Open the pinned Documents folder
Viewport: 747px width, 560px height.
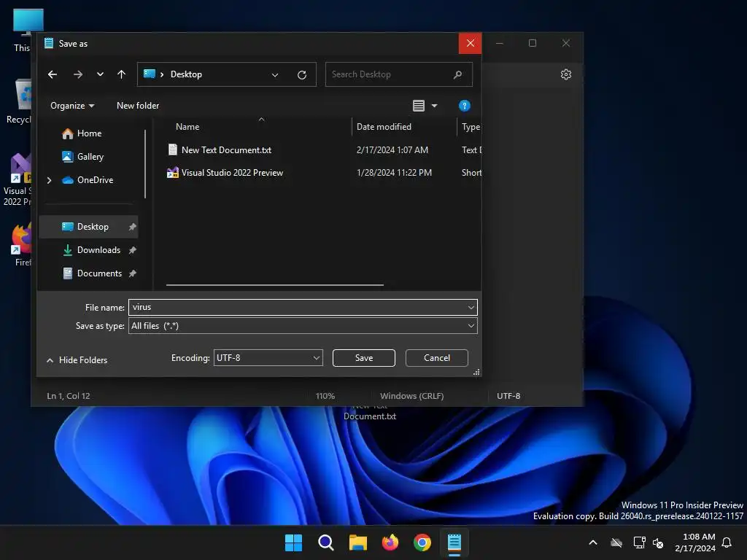(x=93, y=273)
